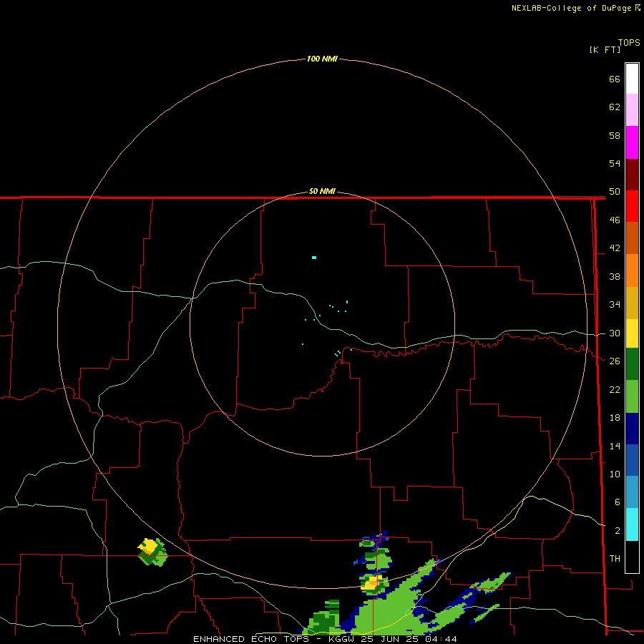Click the light pink 62 kft swatch
644x644 pixels.
point(632,109)
